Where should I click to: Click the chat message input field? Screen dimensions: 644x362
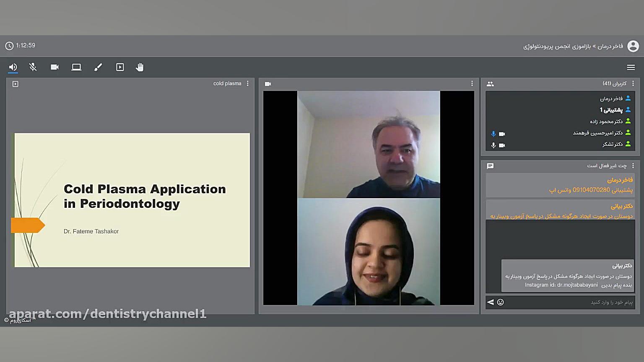click(x=570, y=302)
